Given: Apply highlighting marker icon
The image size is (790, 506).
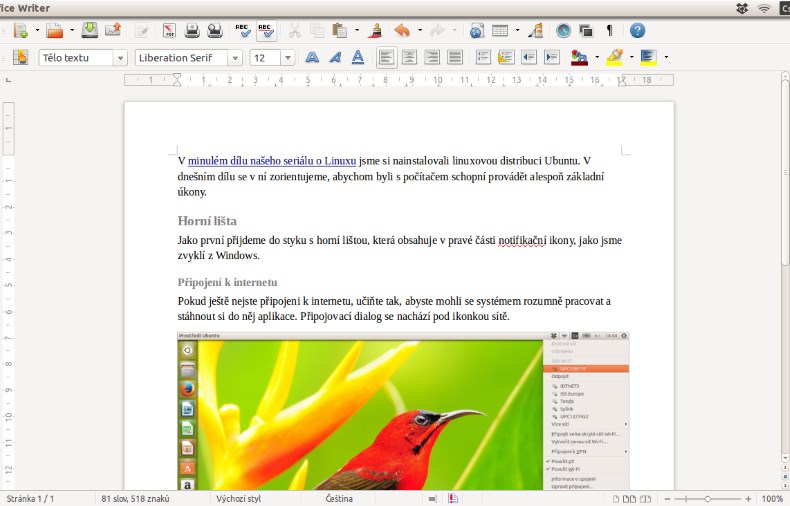Looking at the screenshot, I should point(614,57).
